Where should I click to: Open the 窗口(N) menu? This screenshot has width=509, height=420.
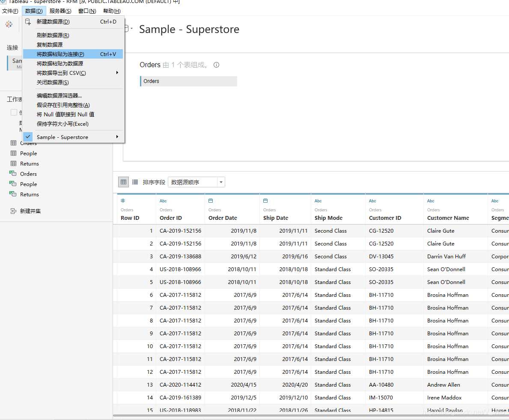pyautogui.click(x=87, y=11)
